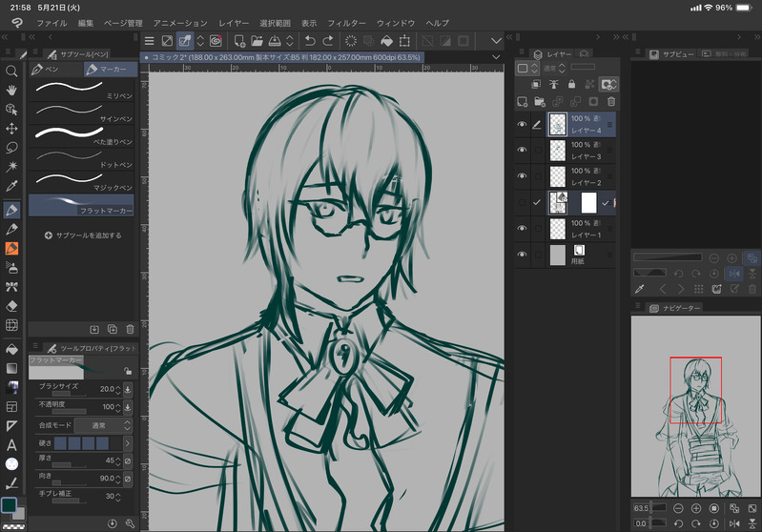762x532 pixels.
Task: Switch to the マーカー sub tool tab
Action: pos(110,70)
